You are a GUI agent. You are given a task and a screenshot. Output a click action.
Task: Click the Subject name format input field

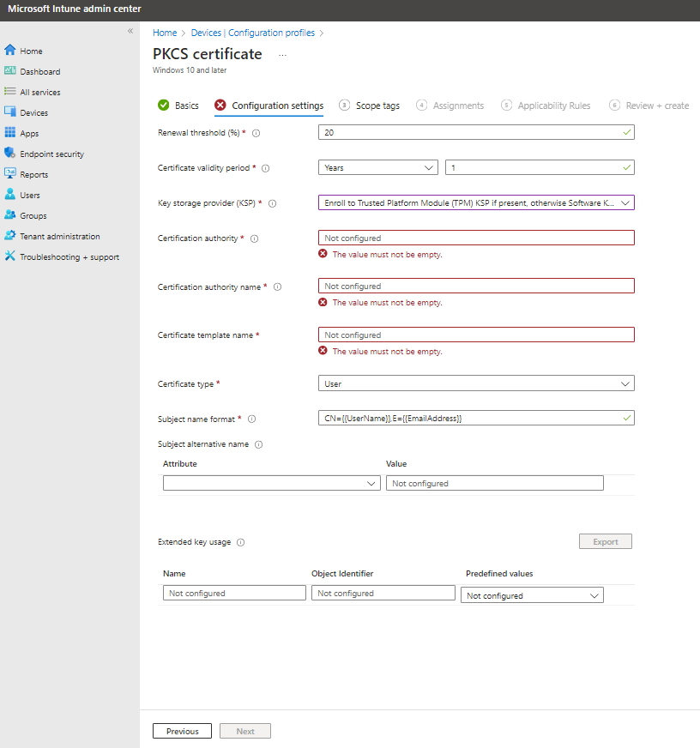[476, 418]
